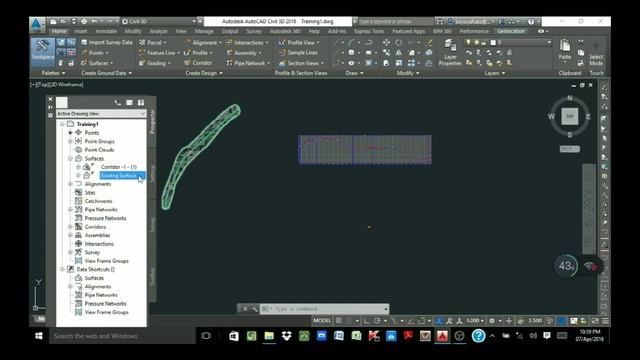Open the Surfaces dropdown in ribbon
640x360 pixels.
click(98, 63)
